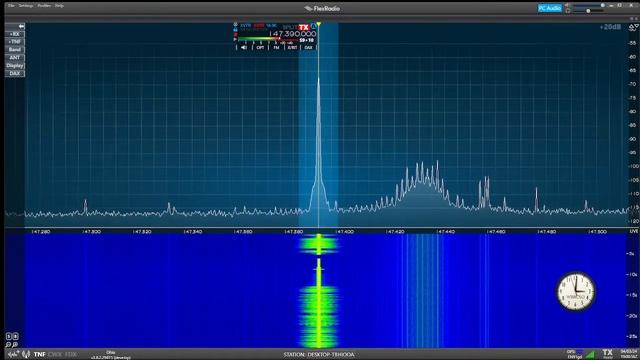Viewport: 640px width, 360px height.
Task: Click the green signal strength icon
Action: 591,354
